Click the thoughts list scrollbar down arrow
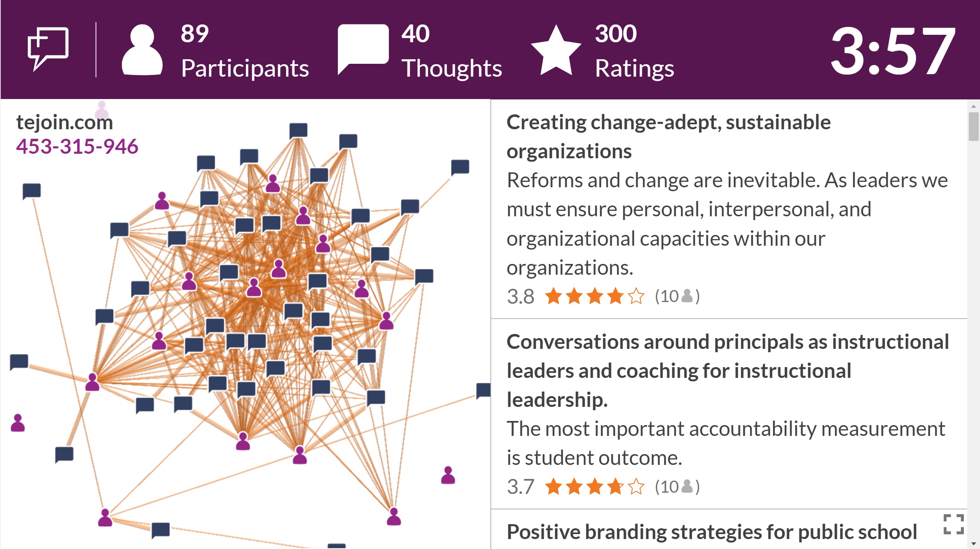The width and height of the screenshot is (980, 549). pyautogui.click(x=973, y=544)
